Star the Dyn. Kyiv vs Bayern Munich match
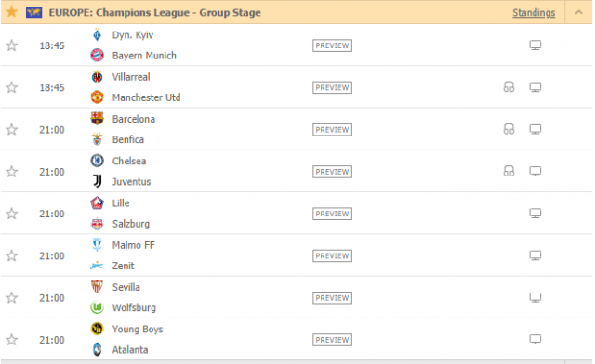This screenshot has width=595, height=364. (x=12, y=45)
